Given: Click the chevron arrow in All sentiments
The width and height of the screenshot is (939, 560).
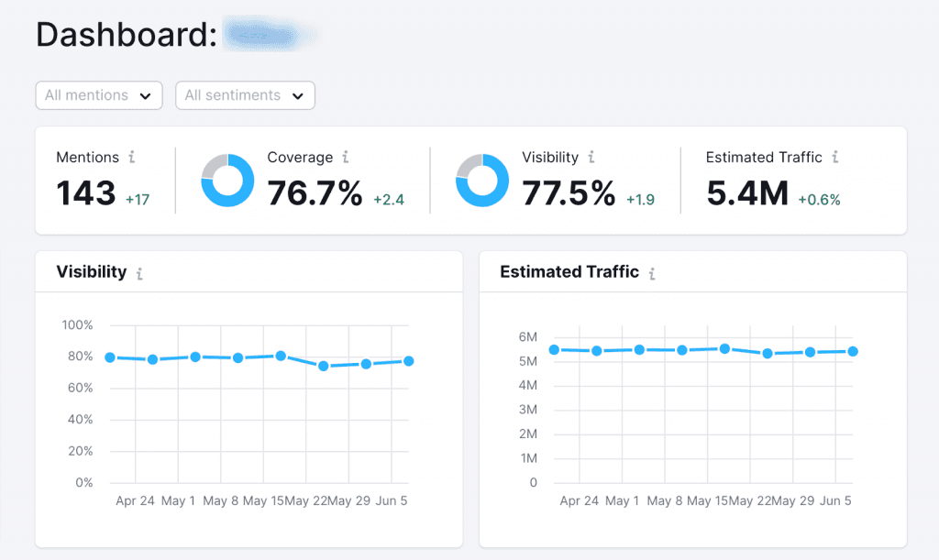Looking at the screenshot, I should pyautogui.click(x=297, y=96).
